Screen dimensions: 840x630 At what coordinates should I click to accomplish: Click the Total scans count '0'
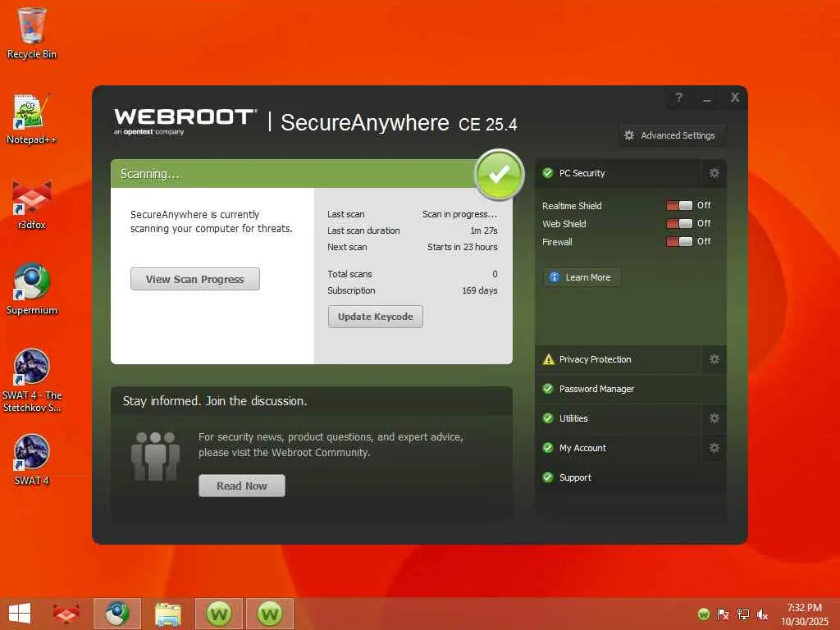point(495,274)
